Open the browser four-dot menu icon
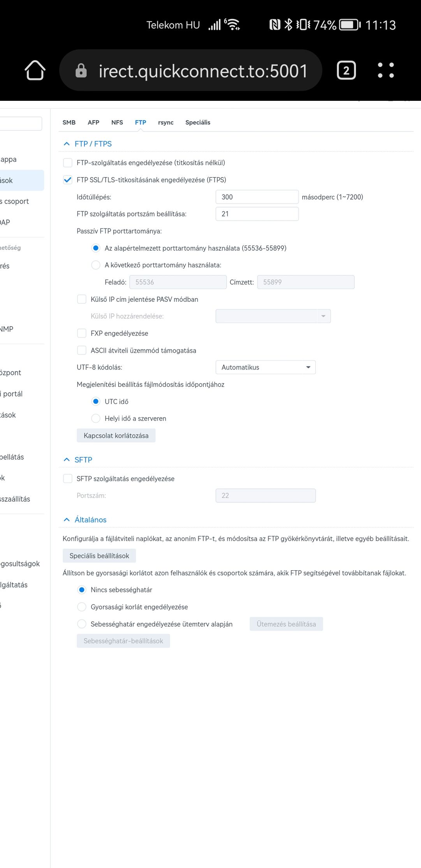 click(x=386, y=70)
